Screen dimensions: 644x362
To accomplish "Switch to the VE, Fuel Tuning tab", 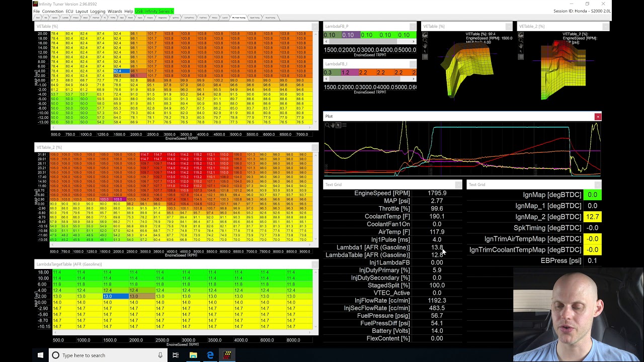I will (x=238, y=18).
